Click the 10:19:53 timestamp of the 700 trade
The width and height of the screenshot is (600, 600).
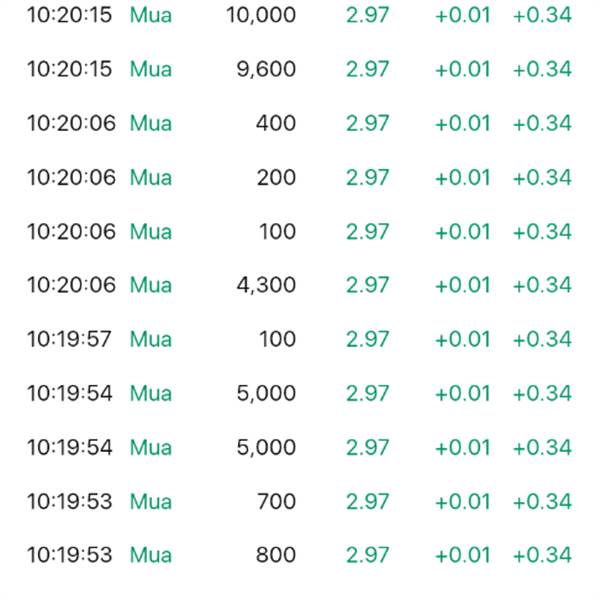69,502
